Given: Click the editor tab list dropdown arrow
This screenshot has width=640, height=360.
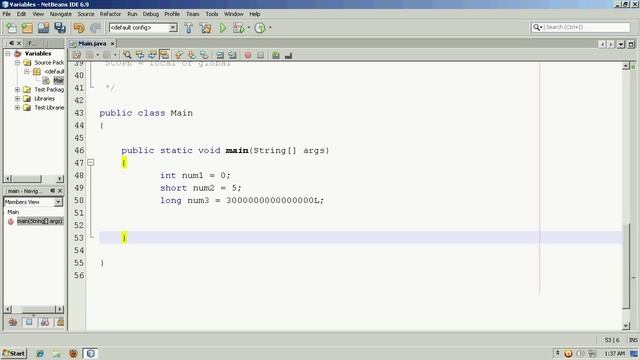Looking at the screenshot, I should point(621,44).
